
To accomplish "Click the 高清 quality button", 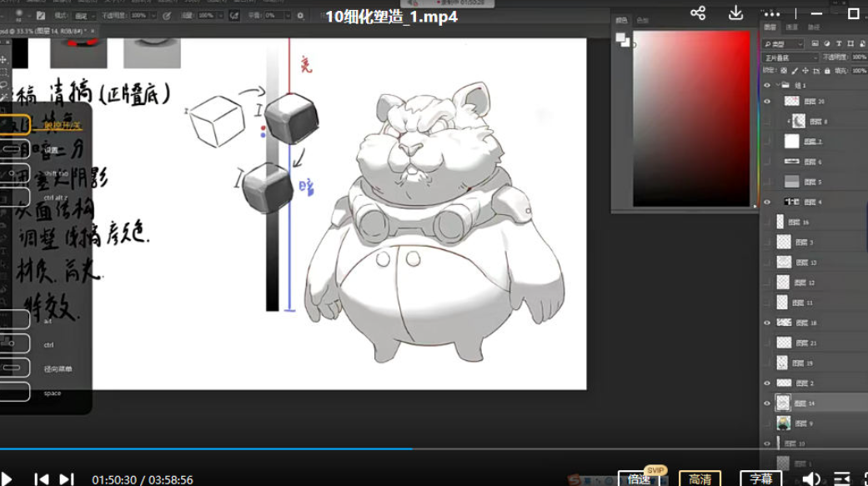I will (x=700, y=478).
